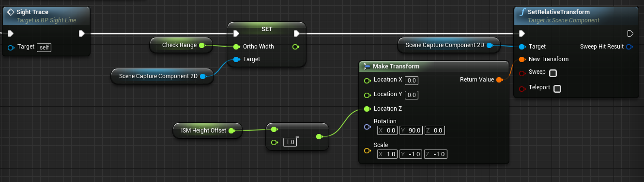The height and width of the screenshot is (182, 644).
Task: Click the Make Transform Return Value pin
Action: point(500,80)
